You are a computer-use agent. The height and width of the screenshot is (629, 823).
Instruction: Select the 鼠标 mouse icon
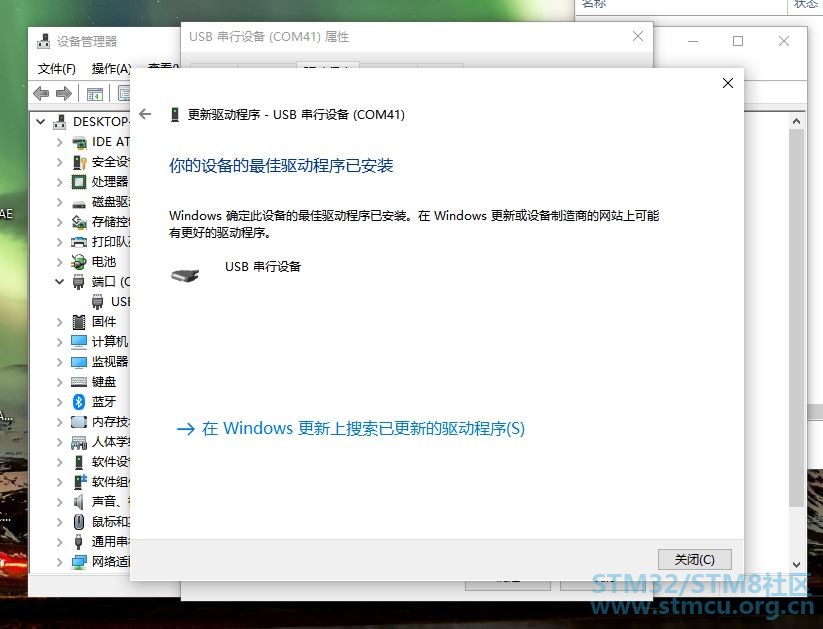[79, 522]
